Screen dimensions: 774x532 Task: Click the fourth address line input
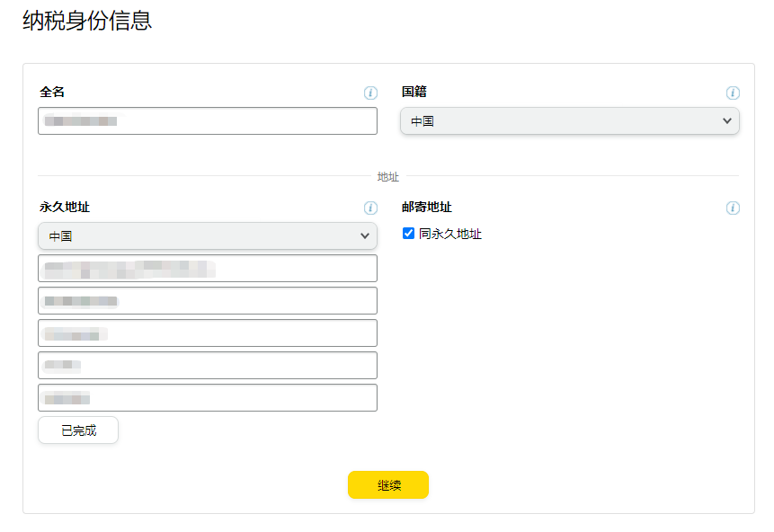pos(208,365)
